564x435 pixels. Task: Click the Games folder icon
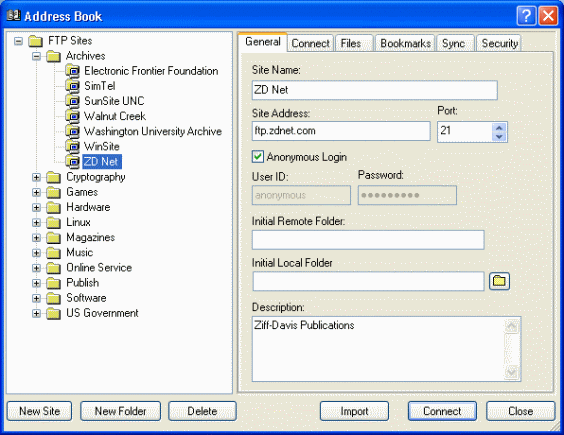54,192
